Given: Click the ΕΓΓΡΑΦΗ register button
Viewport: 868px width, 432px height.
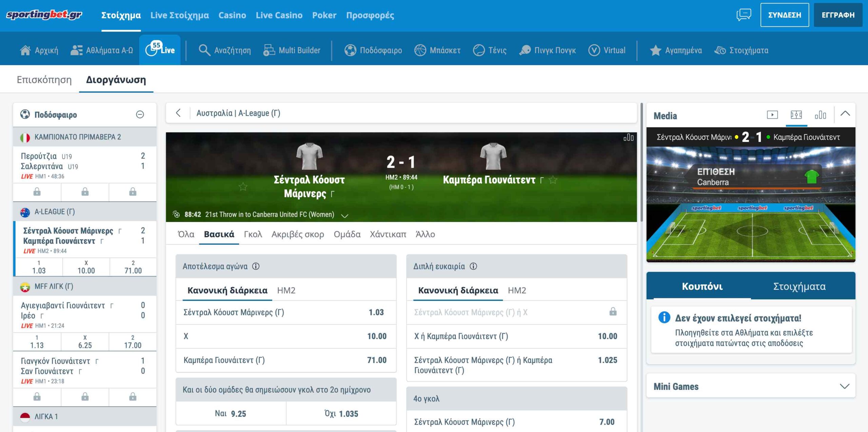Looking at the screenshot, I should click(838, 15).
